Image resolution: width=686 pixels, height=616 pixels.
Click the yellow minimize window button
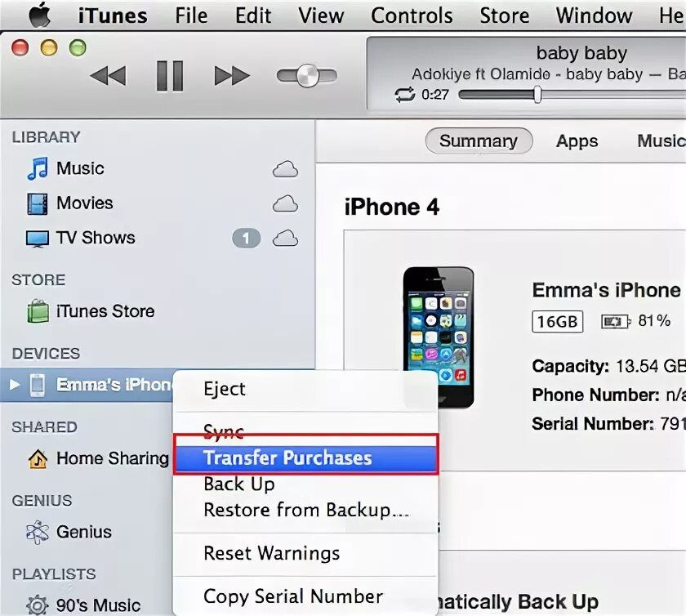[49, 47]
